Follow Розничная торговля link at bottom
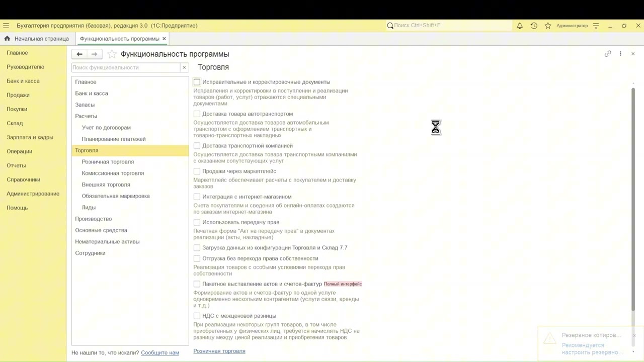The width and height of the screenshot is (644, 362). point(219,351)
